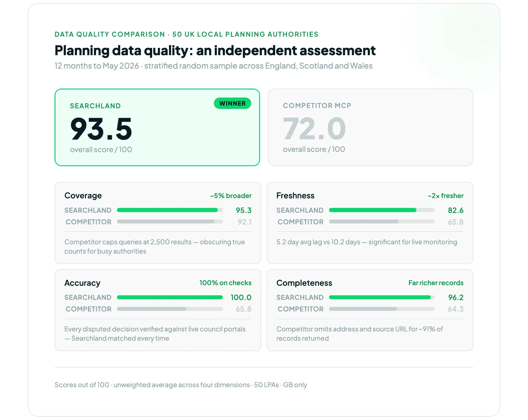Screen dimensions: 528x420
Task: Click Searchland's Accuracy progress bar
Action: coord(170,297)
